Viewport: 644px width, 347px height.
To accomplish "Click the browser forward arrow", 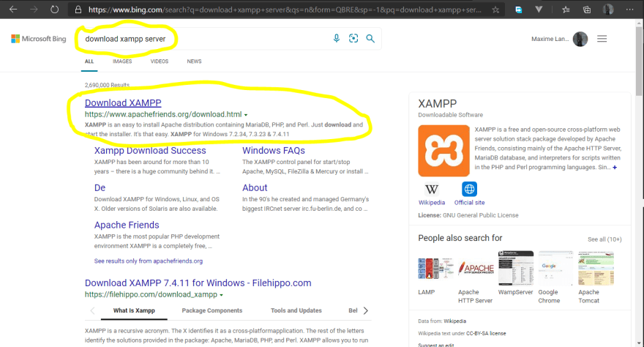I will (34, 9).
